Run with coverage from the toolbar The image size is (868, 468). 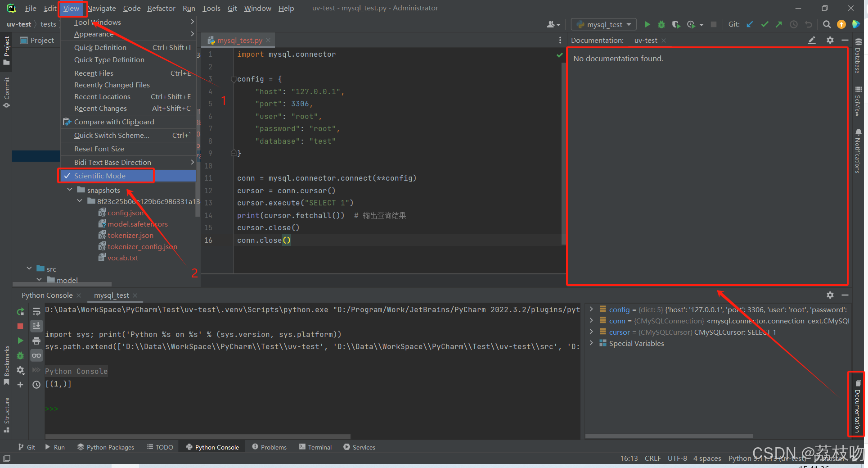(676, 24)
